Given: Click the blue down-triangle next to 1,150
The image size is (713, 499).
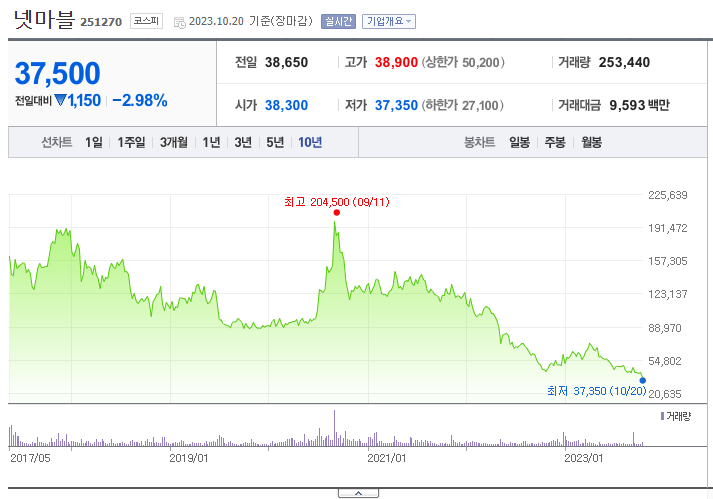Looking at the screenshot, I should point(60,100).
